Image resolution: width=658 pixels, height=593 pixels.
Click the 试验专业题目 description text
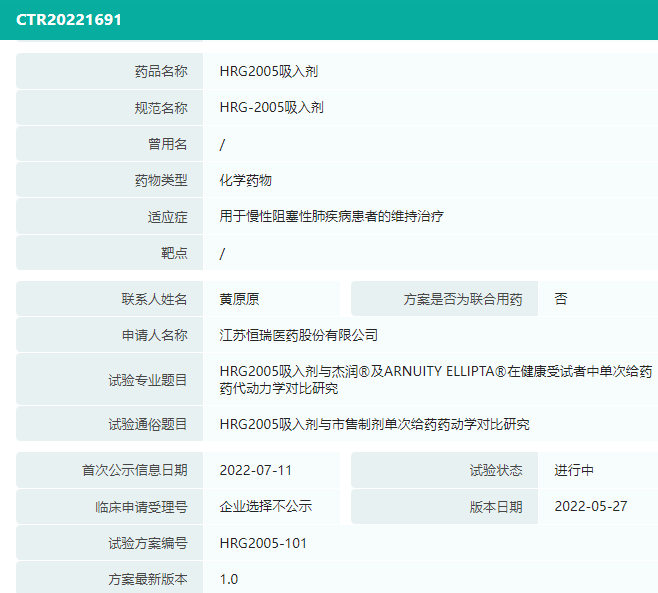coord(436,379)
